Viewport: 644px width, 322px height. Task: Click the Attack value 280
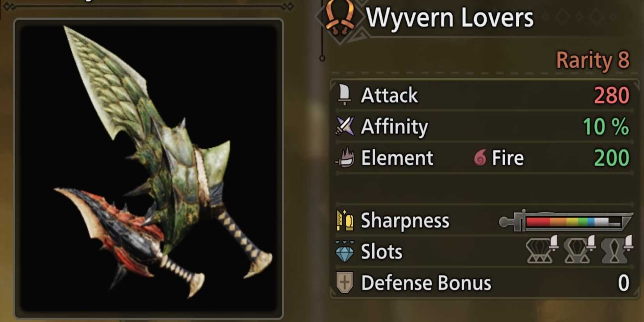[612, 95]
